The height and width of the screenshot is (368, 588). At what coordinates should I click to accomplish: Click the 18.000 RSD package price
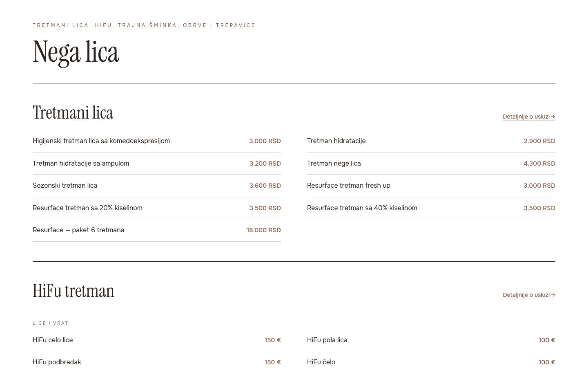(264, 230)
